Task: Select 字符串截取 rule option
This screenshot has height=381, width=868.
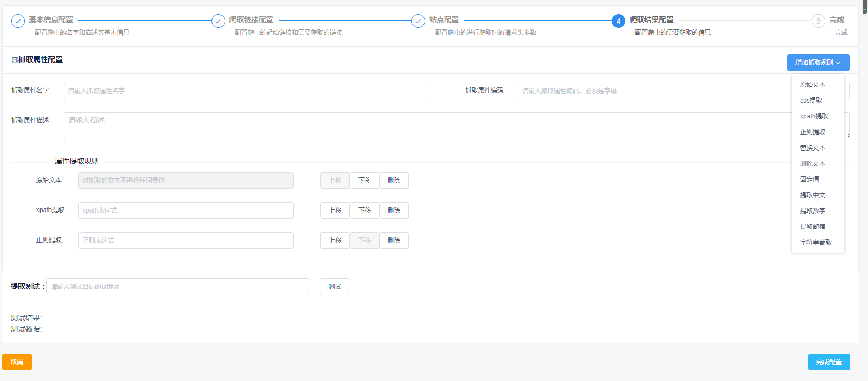Action: [x=818, y=243]
